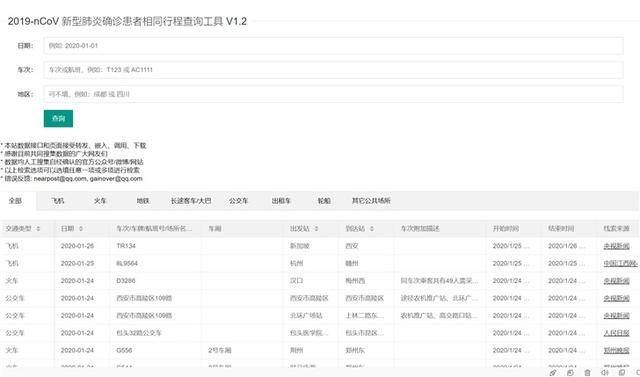Open 郑州晚报 source link for G556 row
The width and height of the screenshot is (640, 377).
(x=616, y=350)
